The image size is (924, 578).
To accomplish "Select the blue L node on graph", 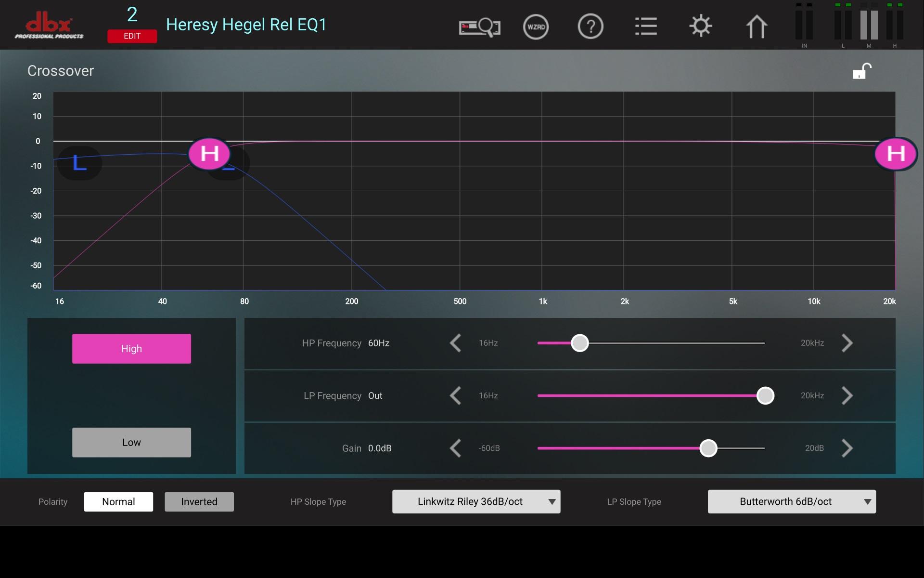I will 79,163.
